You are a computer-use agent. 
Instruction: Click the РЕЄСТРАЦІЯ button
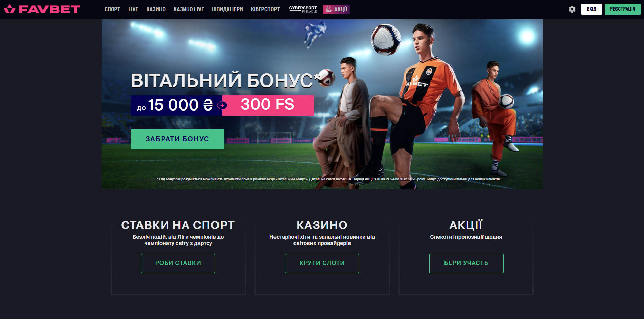click(622, 9)
